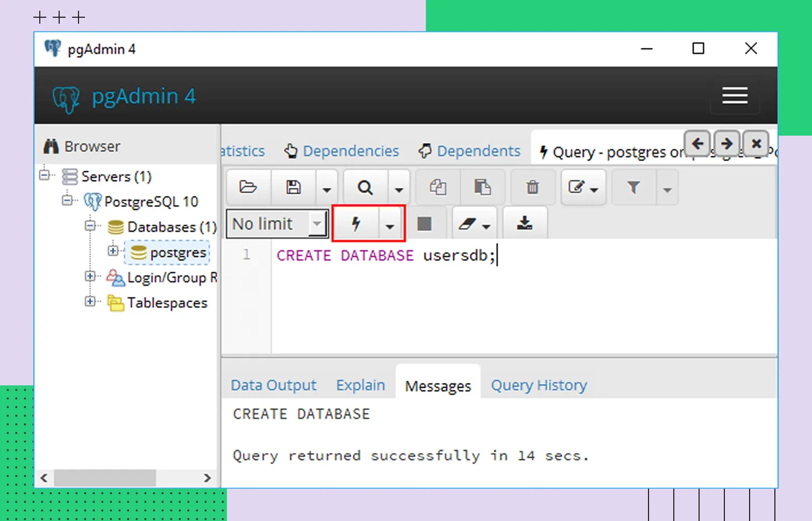Click the Stop query square icon

tap(424, 224)
